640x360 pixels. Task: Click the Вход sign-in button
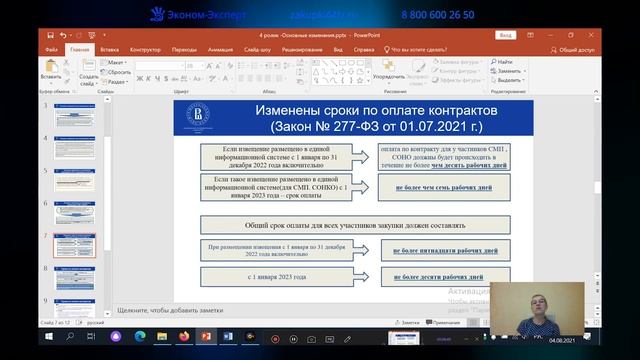click(x=506, y=36)
